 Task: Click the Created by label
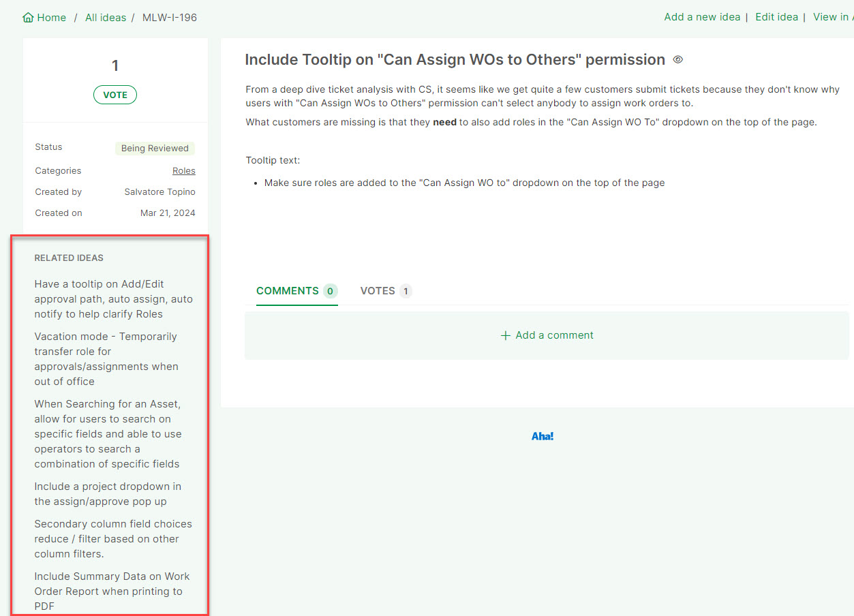[58, 192]
